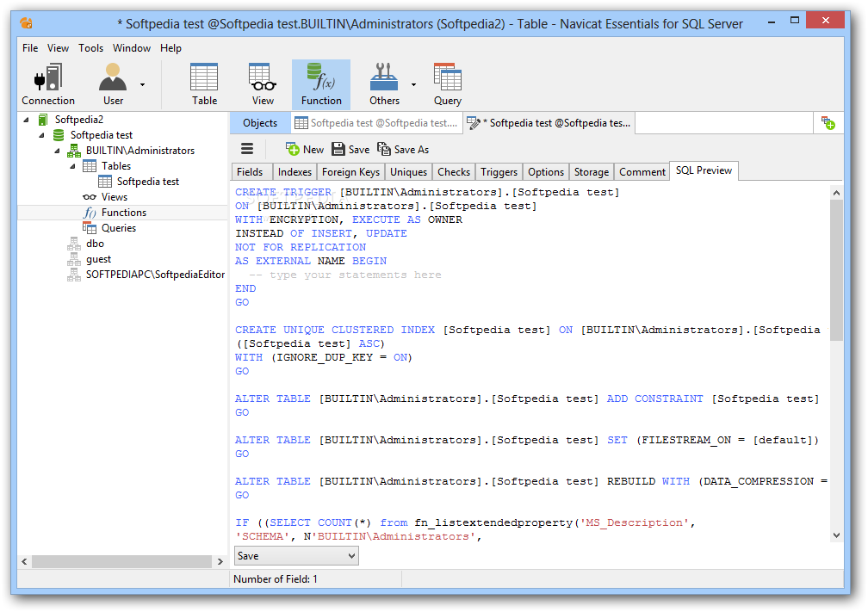Open the Storage tab
The image size is (868, 612).
pos(592,172)
